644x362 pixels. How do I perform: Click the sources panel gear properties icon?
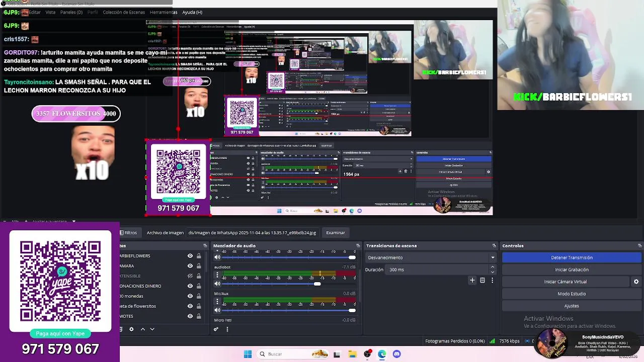tap(131, 329)
